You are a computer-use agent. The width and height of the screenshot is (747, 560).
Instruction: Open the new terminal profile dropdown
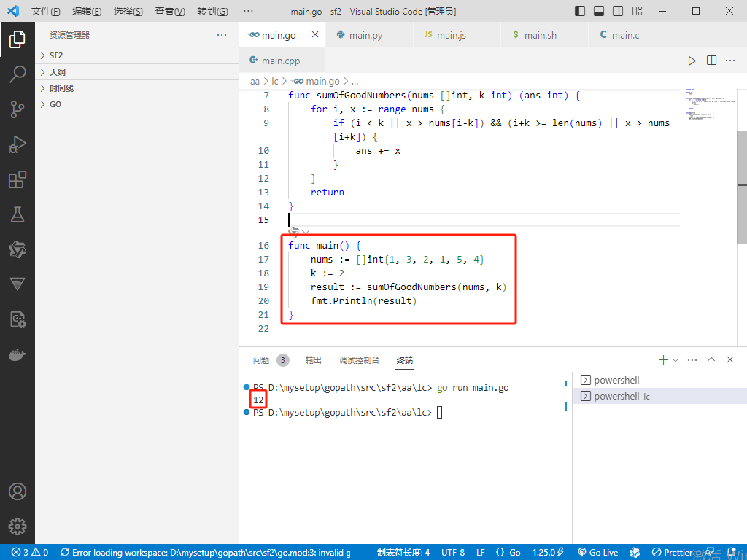675,360
